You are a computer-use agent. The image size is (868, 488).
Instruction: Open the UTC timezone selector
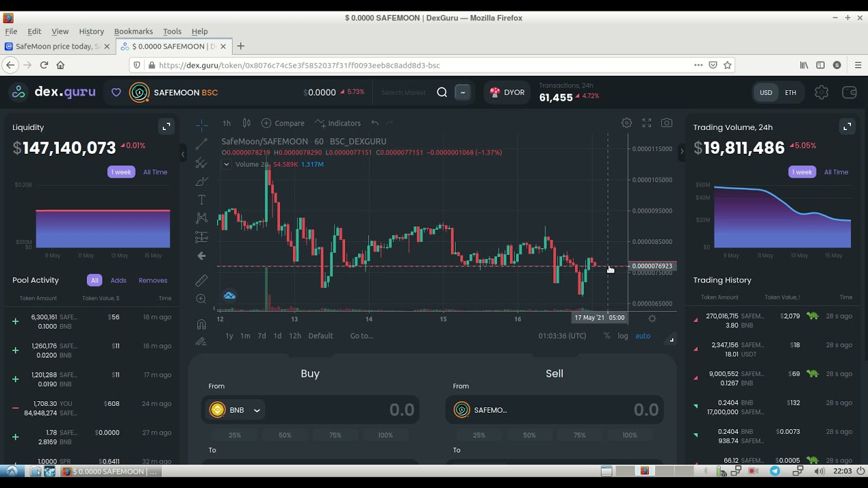[562, 336]
